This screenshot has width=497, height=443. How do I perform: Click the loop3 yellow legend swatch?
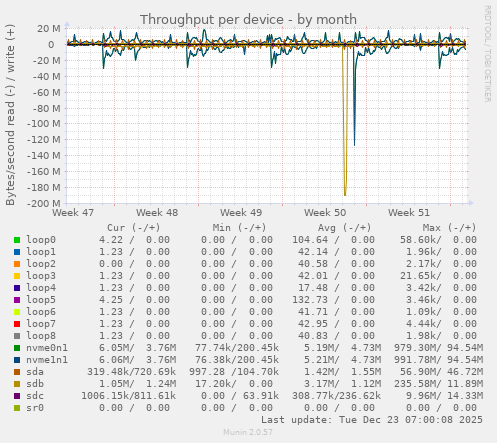pos(17,276)
